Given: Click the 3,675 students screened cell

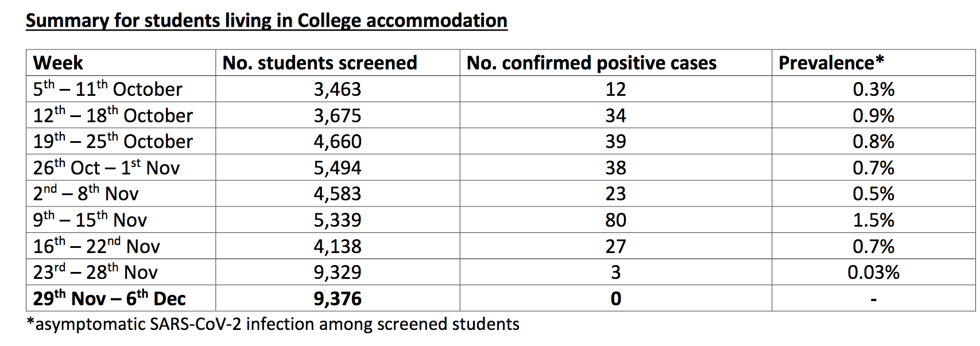Looking at the screenshot, I should 338,115.
